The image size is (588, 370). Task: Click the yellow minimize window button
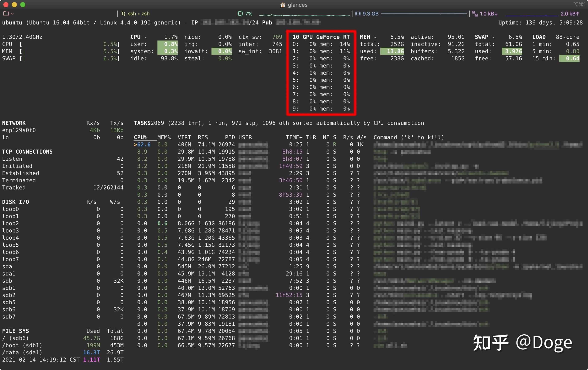[14, 5]
